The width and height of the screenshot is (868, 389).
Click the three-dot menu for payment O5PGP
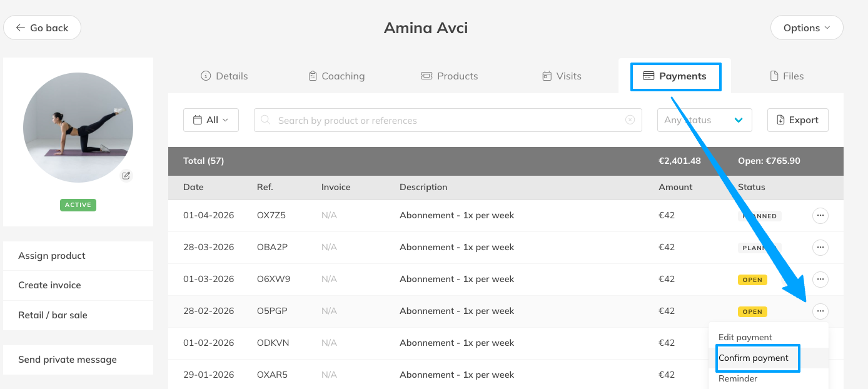click(x=820, y=311)
